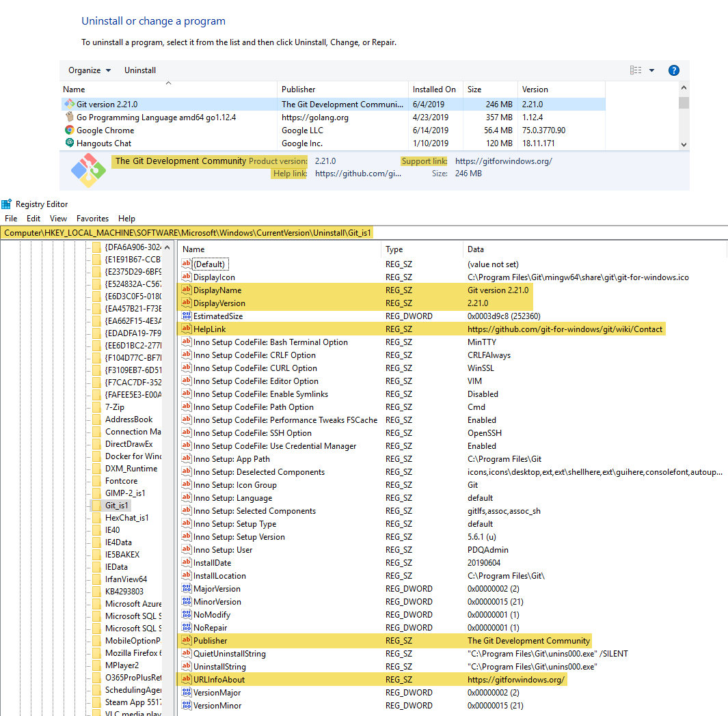Open the Favorites menu in Registry Editor
Image resolution: width=728 pixels, height=716 pixels.
(92, 219)
